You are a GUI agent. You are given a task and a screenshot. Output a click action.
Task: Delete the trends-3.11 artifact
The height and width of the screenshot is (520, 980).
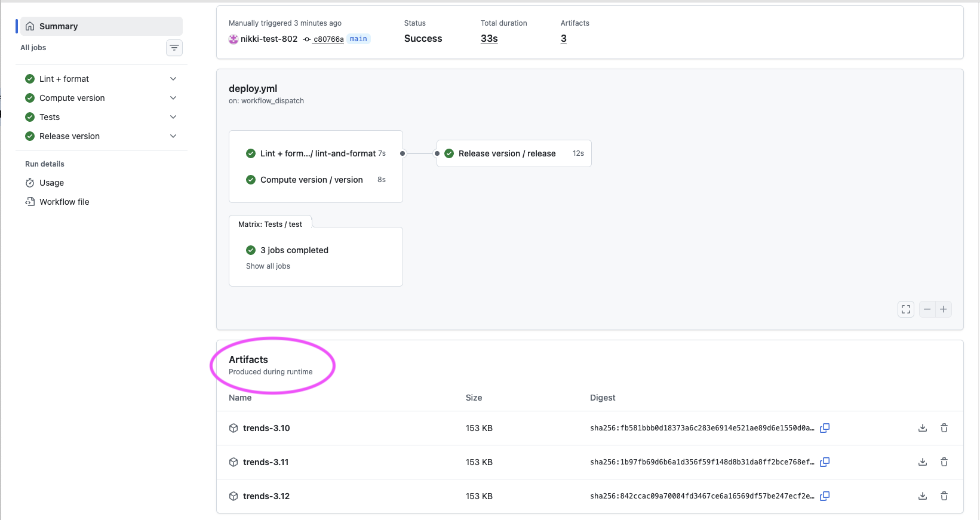(944, 462)
